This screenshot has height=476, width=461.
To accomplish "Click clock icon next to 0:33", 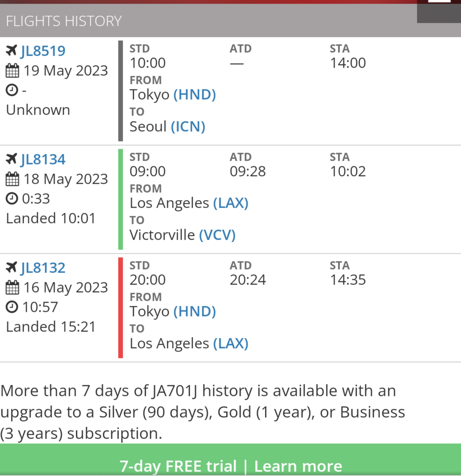I will click(x=12, y=199).
